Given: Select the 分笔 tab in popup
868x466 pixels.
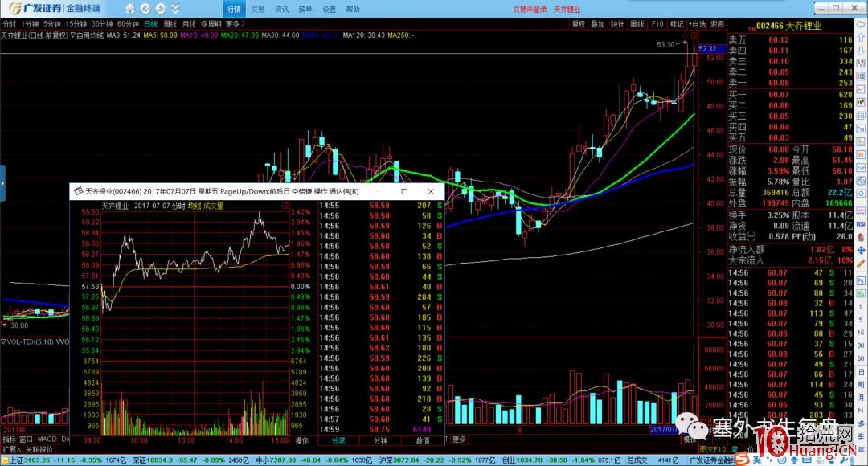Looking at the screenshot, I should 338,441.
